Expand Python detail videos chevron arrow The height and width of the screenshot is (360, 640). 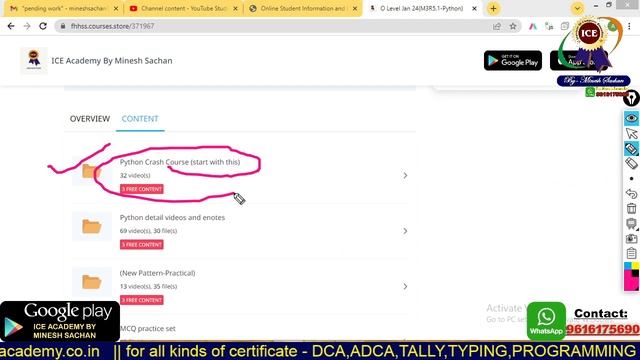coord(405,231)
